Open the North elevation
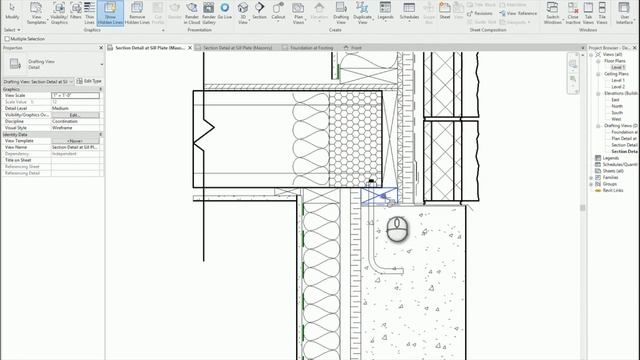The height and width of the screenshot is (360, 640). pyautogui.click(x=617, y=106)
